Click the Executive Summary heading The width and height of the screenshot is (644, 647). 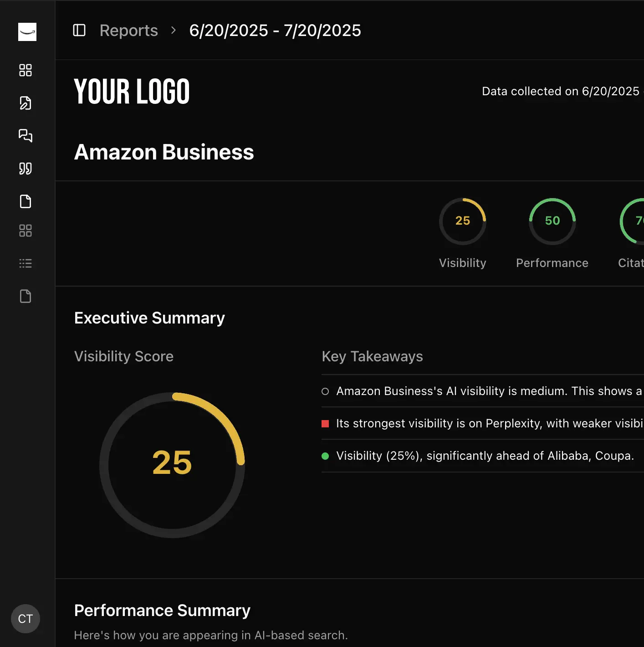coord(149,318)
